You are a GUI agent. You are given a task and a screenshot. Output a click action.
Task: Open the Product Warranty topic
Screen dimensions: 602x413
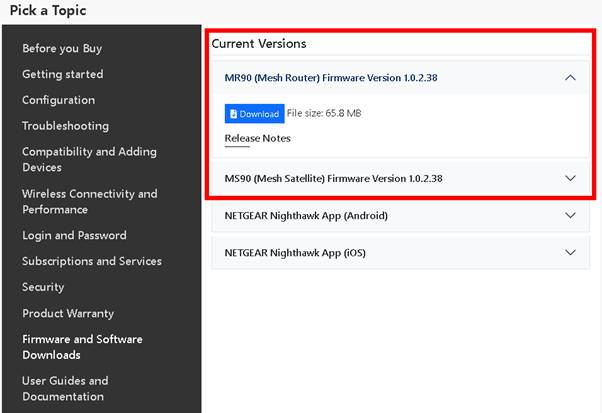coord(68,313)
